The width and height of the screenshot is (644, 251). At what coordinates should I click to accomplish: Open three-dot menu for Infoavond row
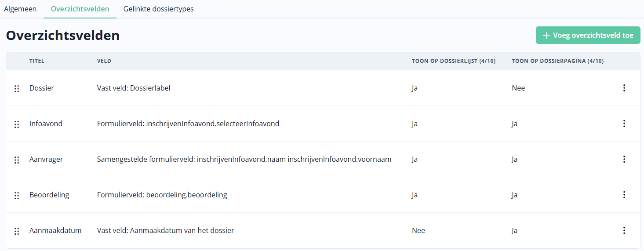tap(624, 124)
